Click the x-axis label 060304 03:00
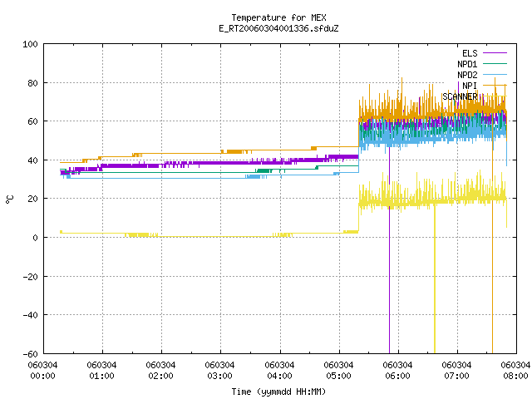 [219, 371]
